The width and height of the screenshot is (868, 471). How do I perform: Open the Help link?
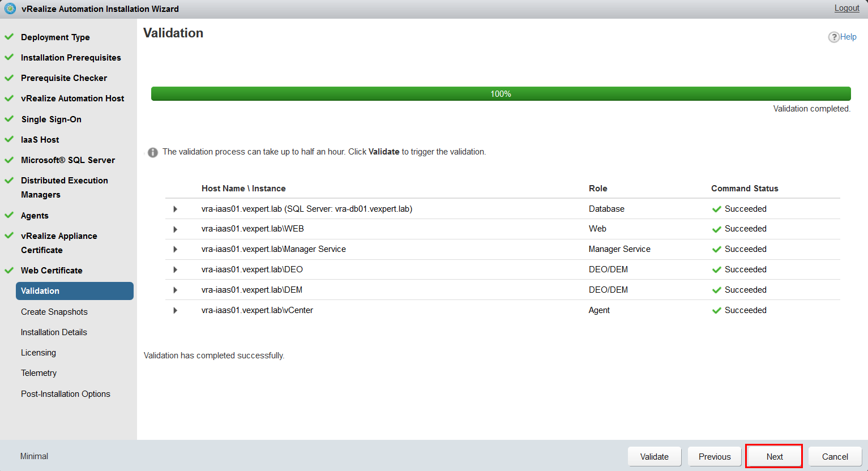848,37
